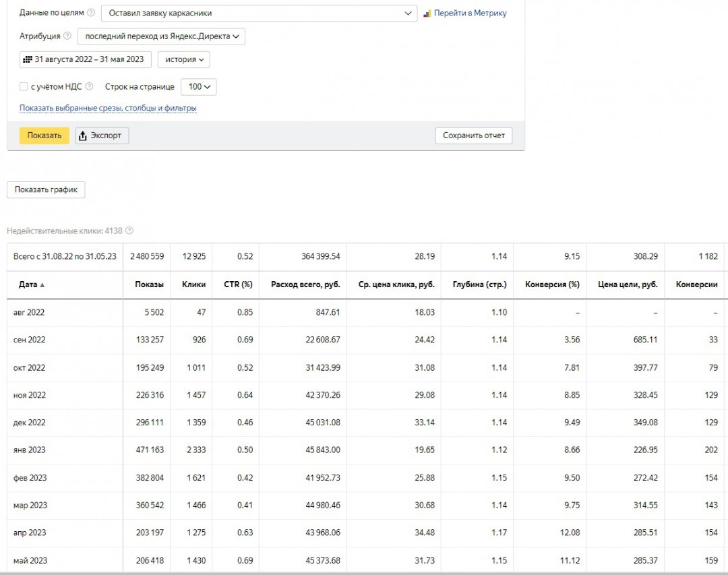Screen dimensions: 728x575
Task: Open the goal dropdown Оставил заявку каркасники
Action: coord(259,13)
